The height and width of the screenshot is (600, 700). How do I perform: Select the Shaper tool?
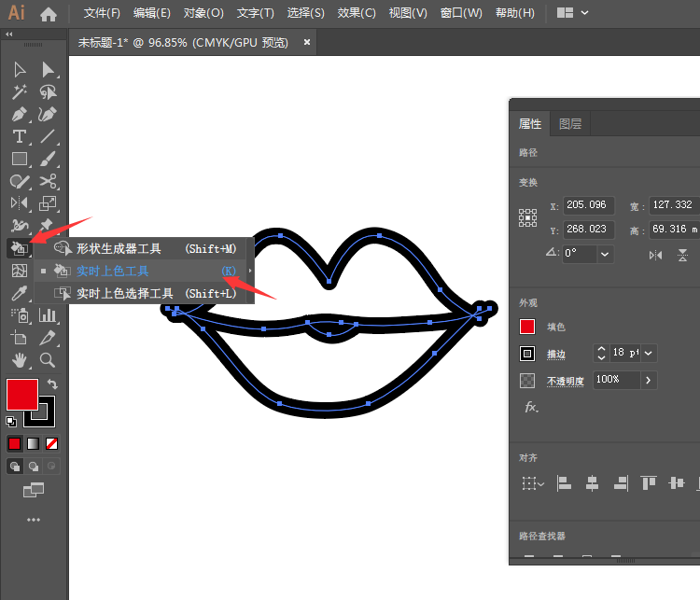tap(20, 181)
